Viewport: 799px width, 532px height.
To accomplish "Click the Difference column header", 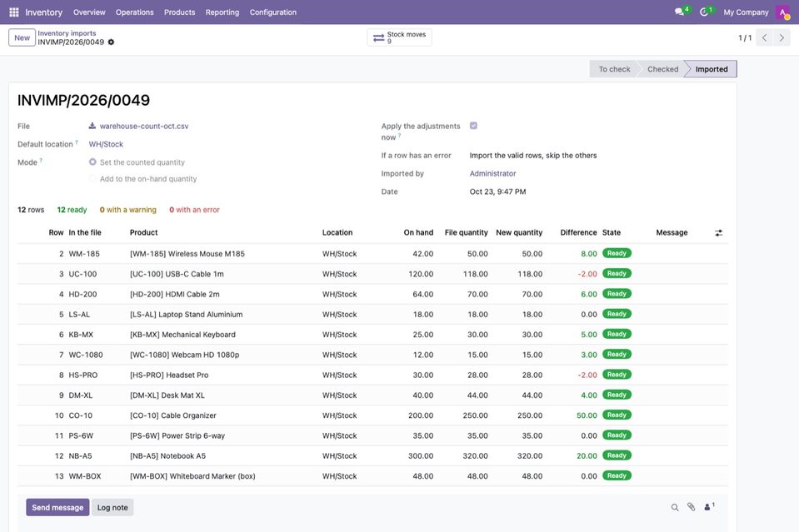I will point(578,232).
